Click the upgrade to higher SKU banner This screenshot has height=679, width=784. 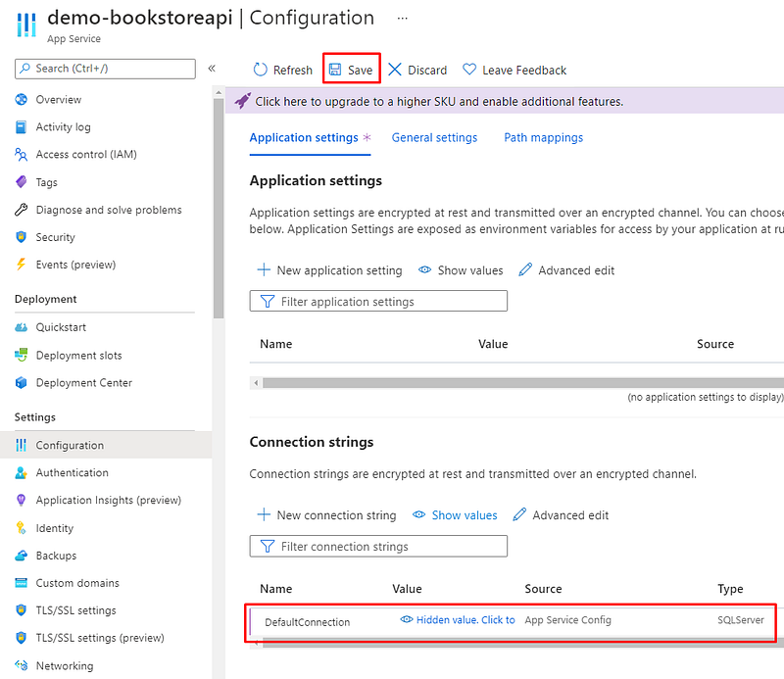pyautogui.click(x=438, y=102)
